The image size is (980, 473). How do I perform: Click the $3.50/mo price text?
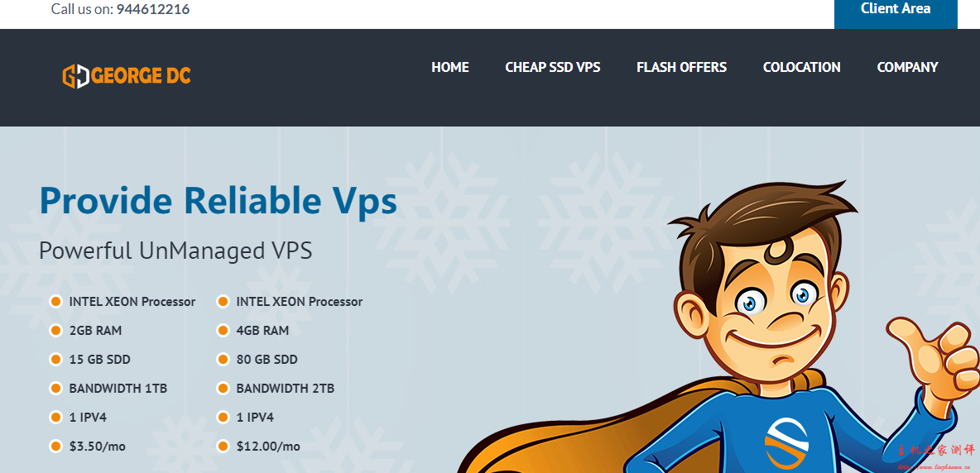pos(98,447)
